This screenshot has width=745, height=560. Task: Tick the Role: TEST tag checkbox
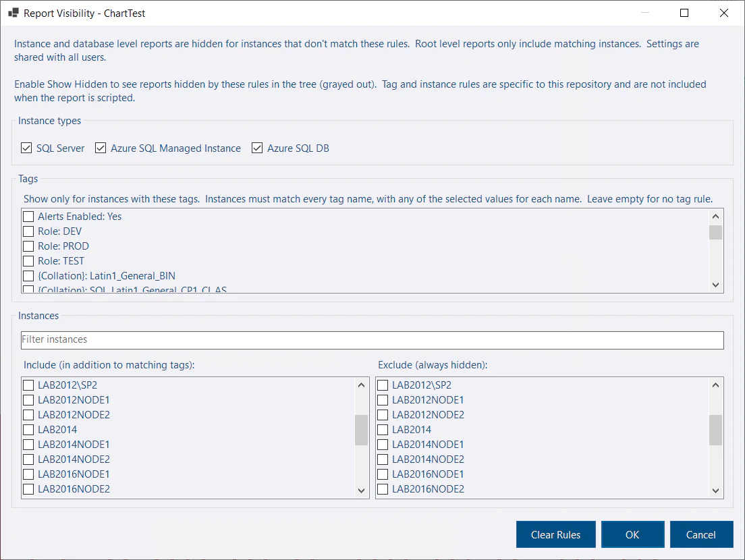[x=28, y=260]
